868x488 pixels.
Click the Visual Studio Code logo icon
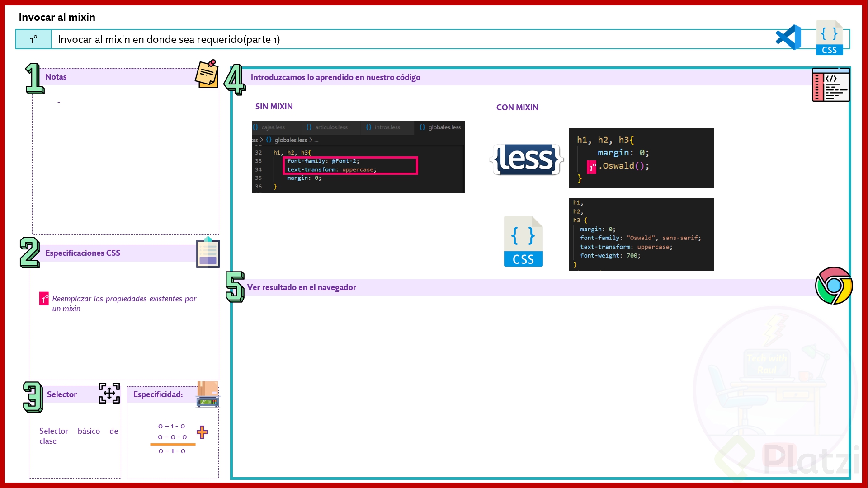click(x=788, y=38)
